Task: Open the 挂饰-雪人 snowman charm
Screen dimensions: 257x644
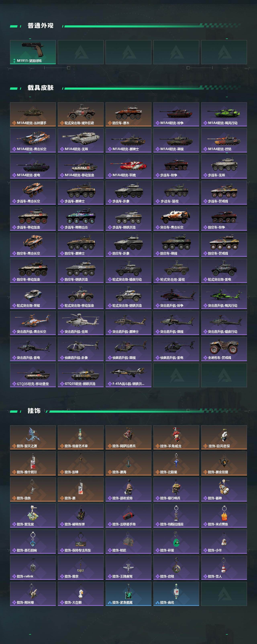Action: [x=224, y=568]
